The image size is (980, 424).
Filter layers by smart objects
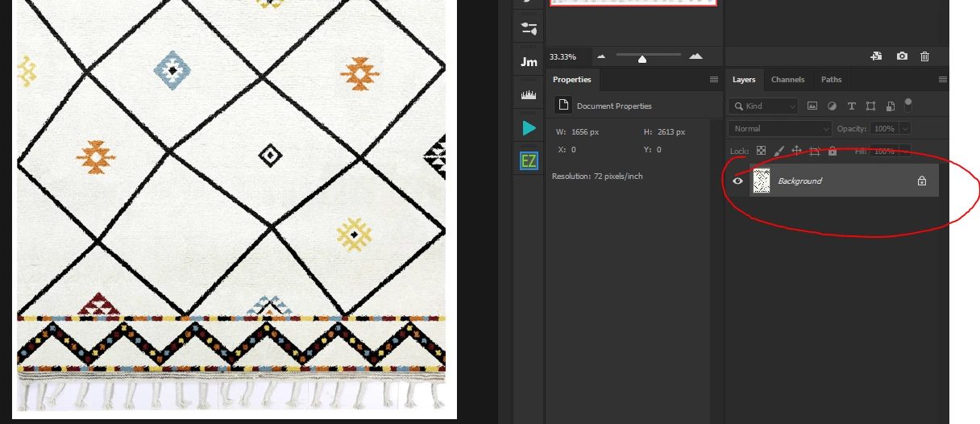click(890, 106)
